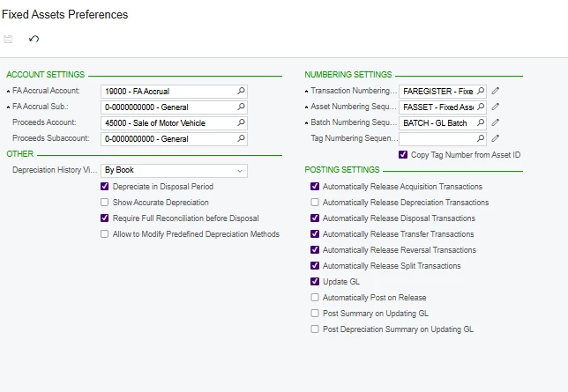The width and height of the screenshot is (568, 392).
Task: Open lookup magnifier for FA Accrual Account
Action: click(241, 91)
